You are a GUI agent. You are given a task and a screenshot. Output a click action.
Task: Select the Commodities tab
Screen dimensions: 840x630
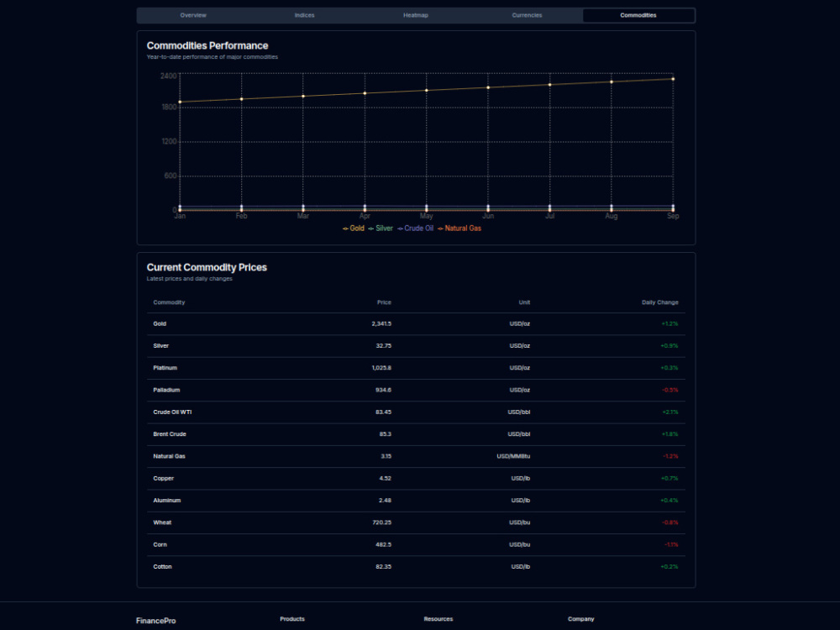click(x=638, y=15)
